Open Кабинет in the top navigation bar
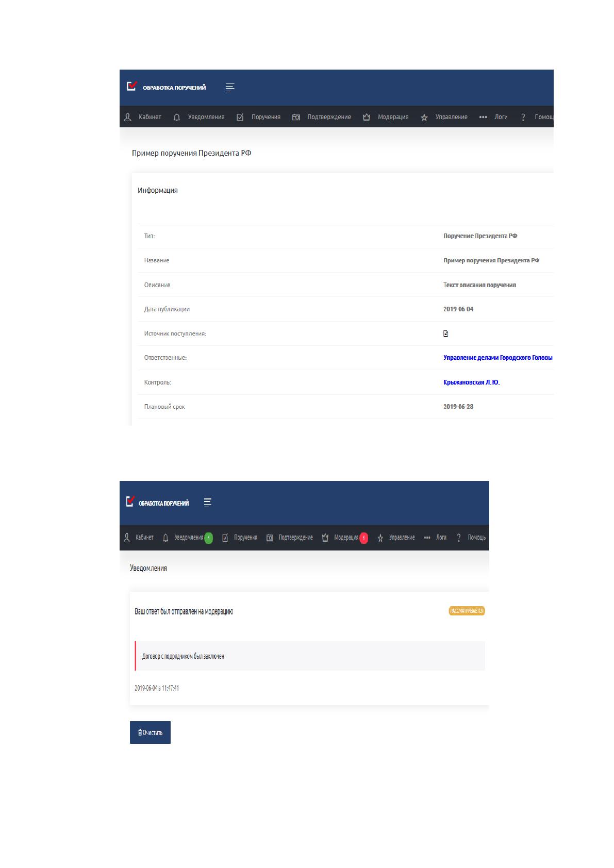 tap(143, 117)
